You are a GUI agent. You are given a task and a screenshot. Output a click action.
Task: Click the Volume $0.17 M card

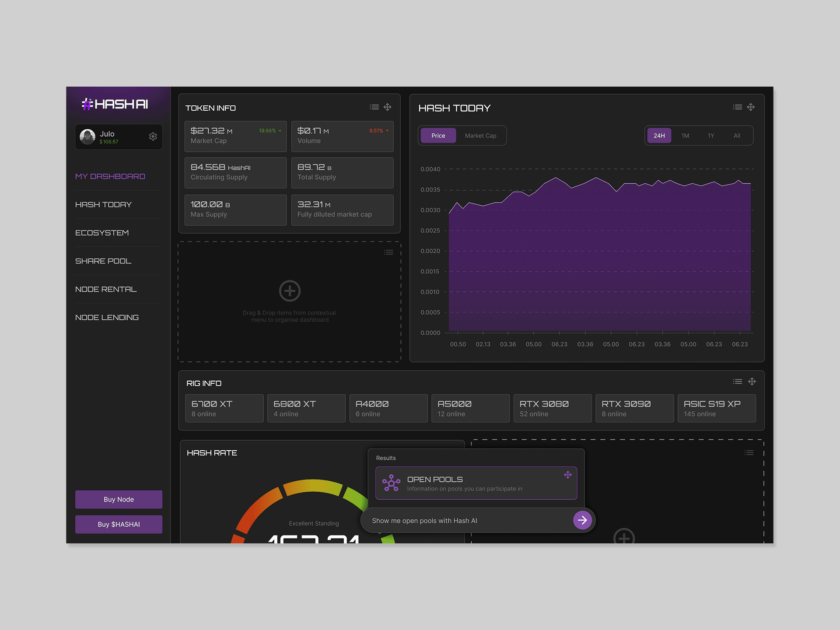pos(342,136)
